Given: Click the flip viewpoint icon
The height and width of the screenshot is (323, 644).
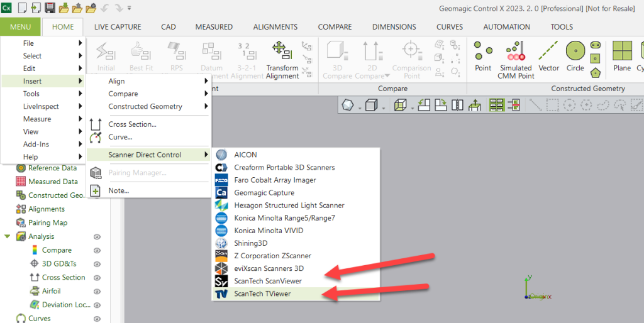Looking at the screenshot, I should click(x=458, y=106).
